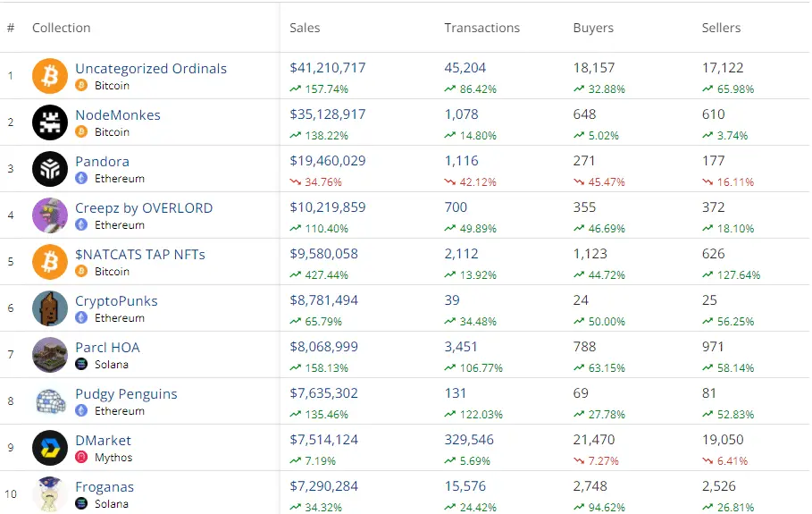Click the buyers count 21,470
The width and height of the screenshot is (812, 514).
click(x=593, y=440)
